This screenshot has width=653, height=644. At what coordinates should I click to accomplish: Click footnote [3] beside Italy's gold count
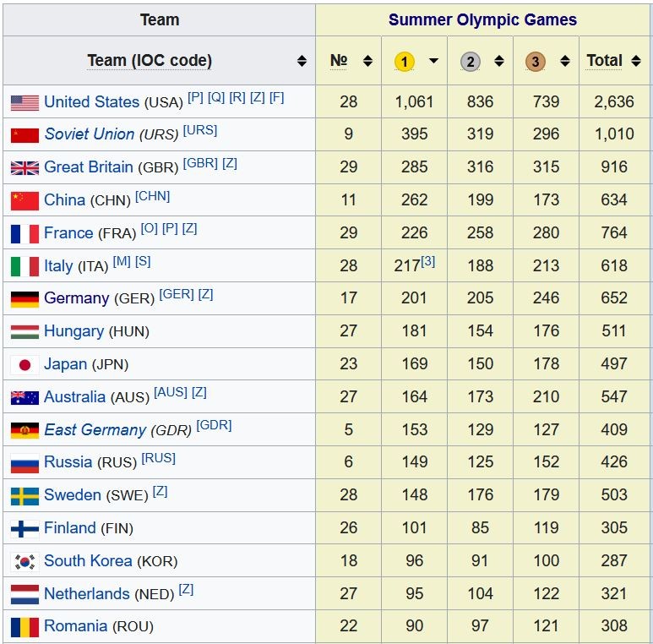pos(427,261)
